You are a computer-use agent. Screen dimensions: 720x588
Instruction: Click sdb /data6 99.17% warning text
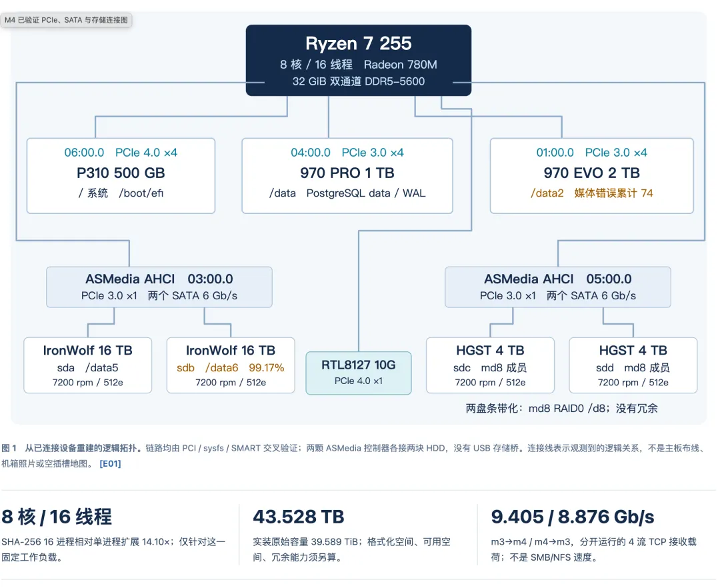pyautogui.click(x=231, y=368)
